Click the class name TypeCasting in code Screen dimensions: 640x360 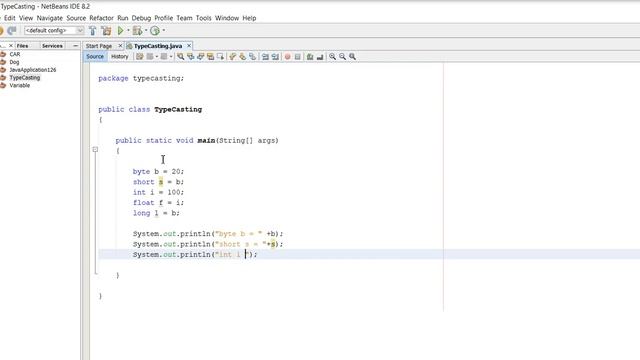click(x=178, y=109)
